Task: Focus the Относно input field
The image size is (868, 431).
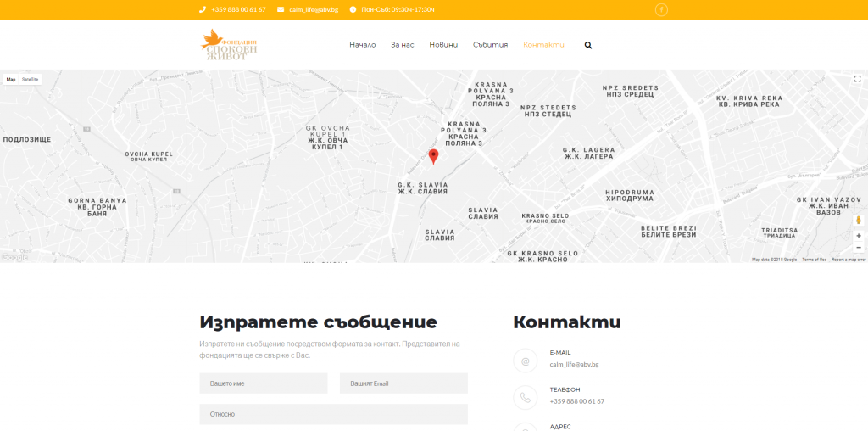Action: tap(334, 414)
